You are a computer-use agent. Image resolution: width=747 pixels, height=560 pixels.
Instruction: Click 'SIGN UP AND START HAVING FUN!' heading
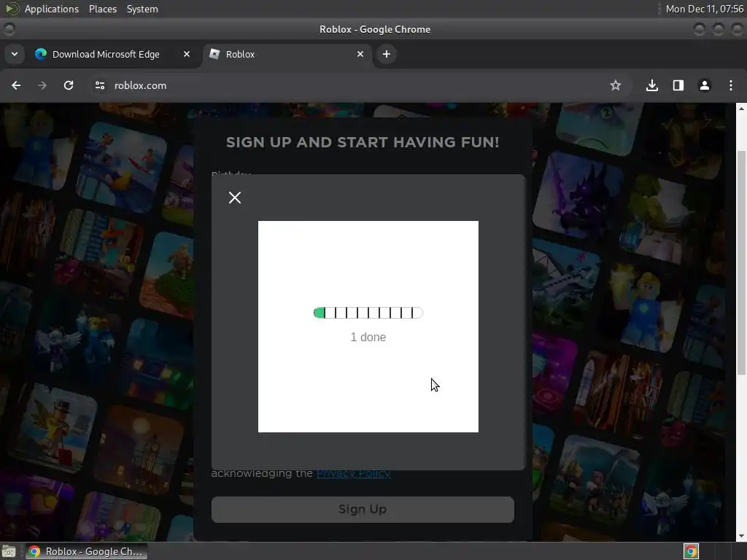click(x=363, y=142)
